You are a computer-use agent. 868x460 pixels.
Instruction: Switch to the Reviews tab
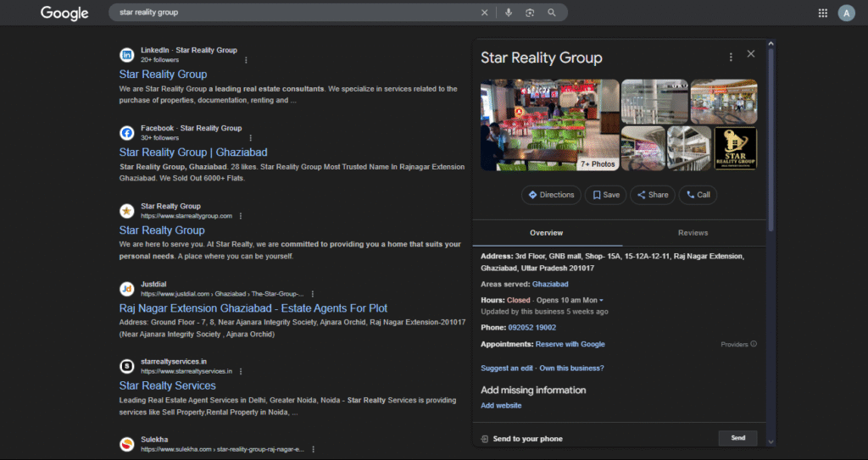[x=693, y=233]
